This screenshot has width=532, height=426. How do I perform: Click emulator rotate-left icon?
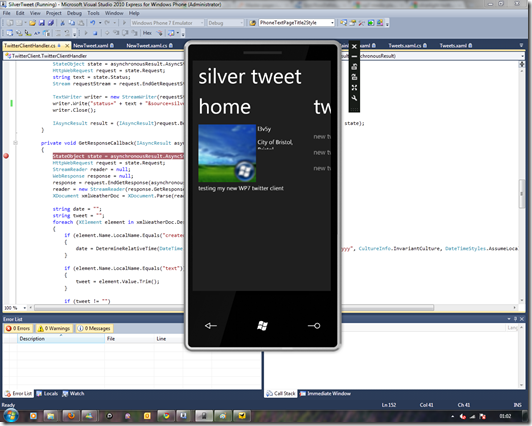pos(354,66)
